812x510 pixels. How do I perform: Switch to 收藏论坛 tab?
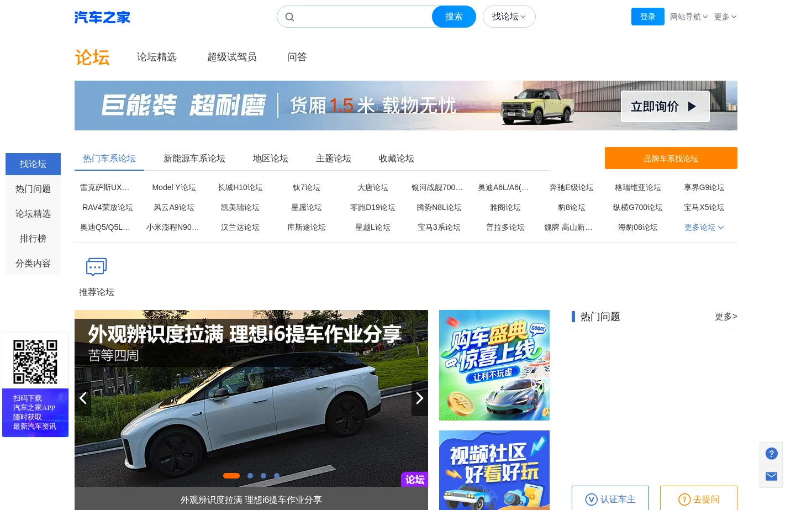397,159
